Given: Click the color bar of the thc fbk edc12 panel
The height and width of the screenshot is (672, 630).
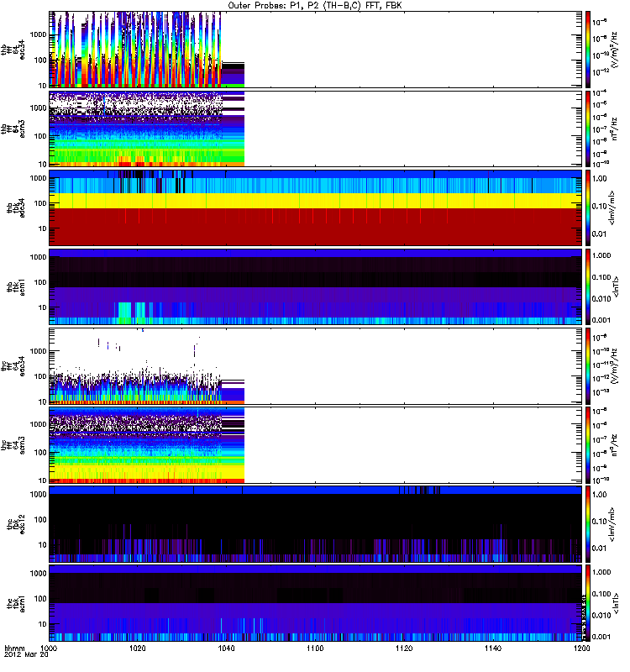Looking at the screenshot, I should (x=589, y=523).
